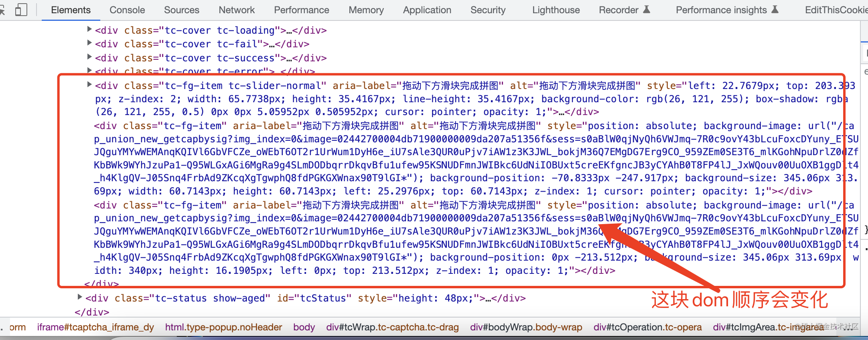Open the Application tab

[427, 10]
